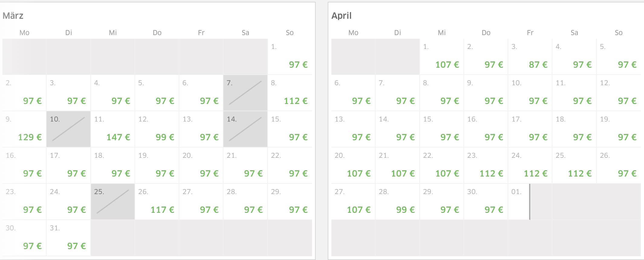Pick April 23 at 112 €
644x260 pixels.
(x=486, y=166)
